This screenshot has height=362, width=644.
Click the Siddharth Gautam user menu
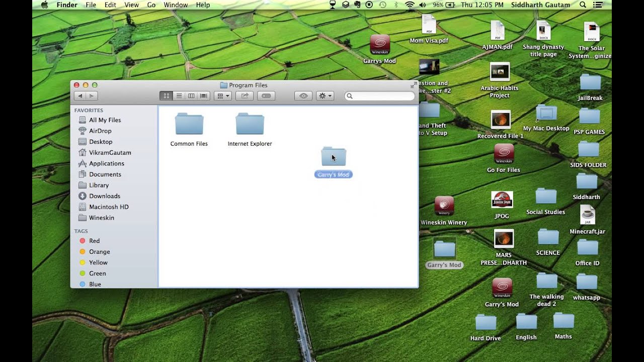point(540,5)
